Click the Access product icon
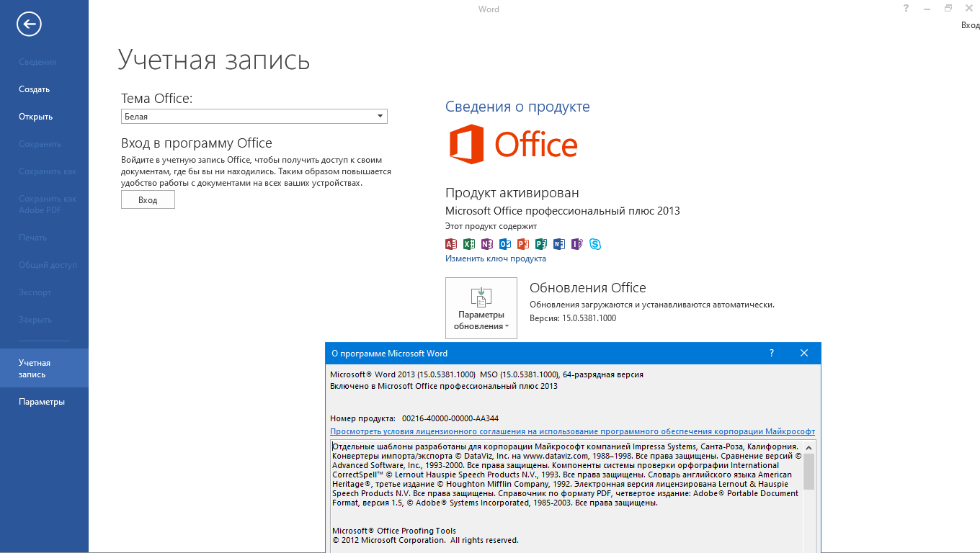The width and height of the screenshot is (980, 553). [x=451, y=244]
